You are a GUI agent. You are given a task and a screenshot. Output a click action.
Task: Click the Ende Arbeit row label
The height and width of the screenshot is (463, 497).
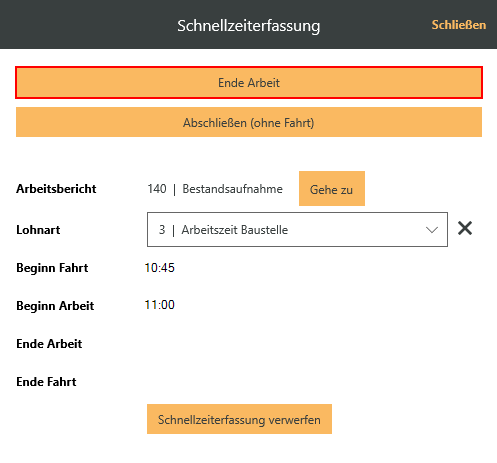[x=49, y=344]
